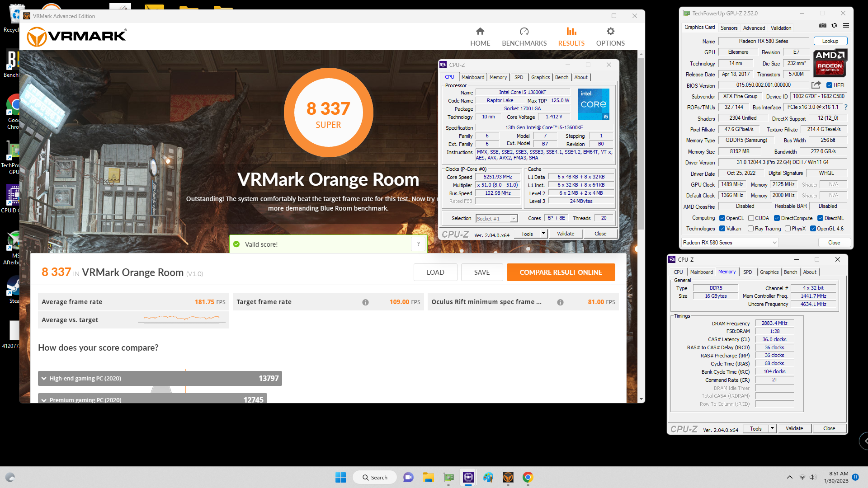Viewport: 868px width, 488px height.
Task: Expand Premium gaming PC (2020) row
Action: (153, 399)
